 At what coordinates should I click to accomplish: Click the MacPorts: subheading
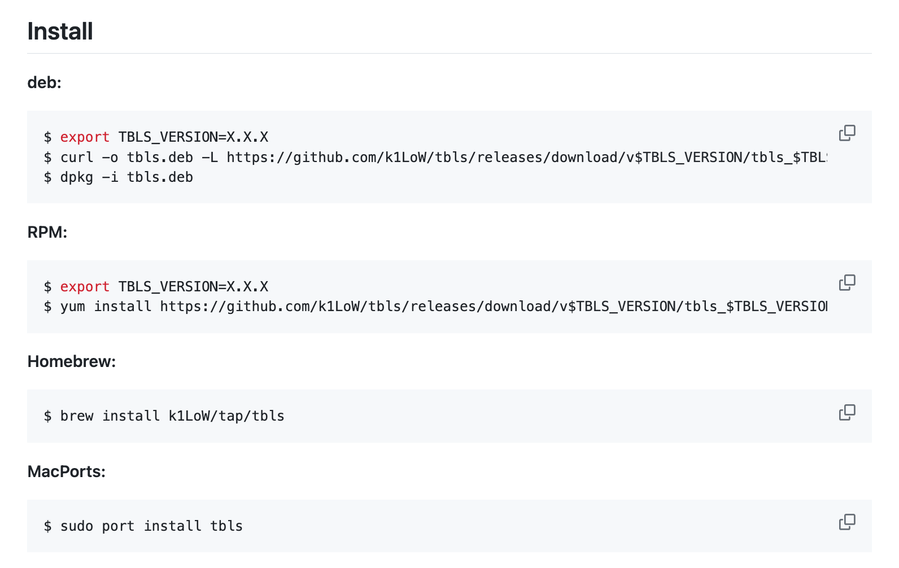(67, 472)
